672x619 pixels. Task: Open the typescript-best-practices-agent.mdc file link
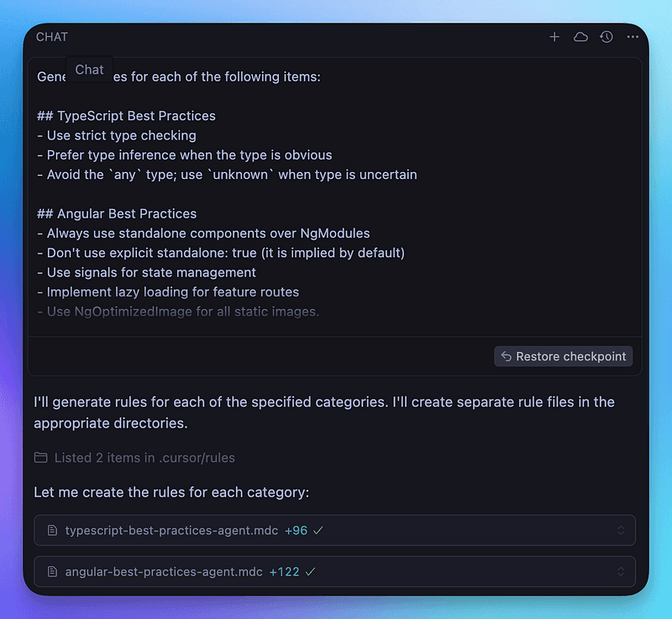[171, 531]
